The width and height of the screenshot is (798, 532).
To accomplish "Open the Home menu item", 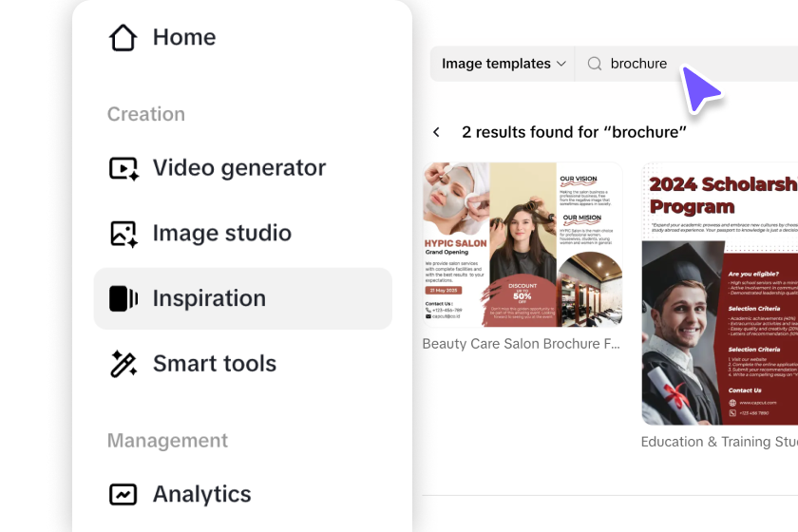I will tap(184, 38).
